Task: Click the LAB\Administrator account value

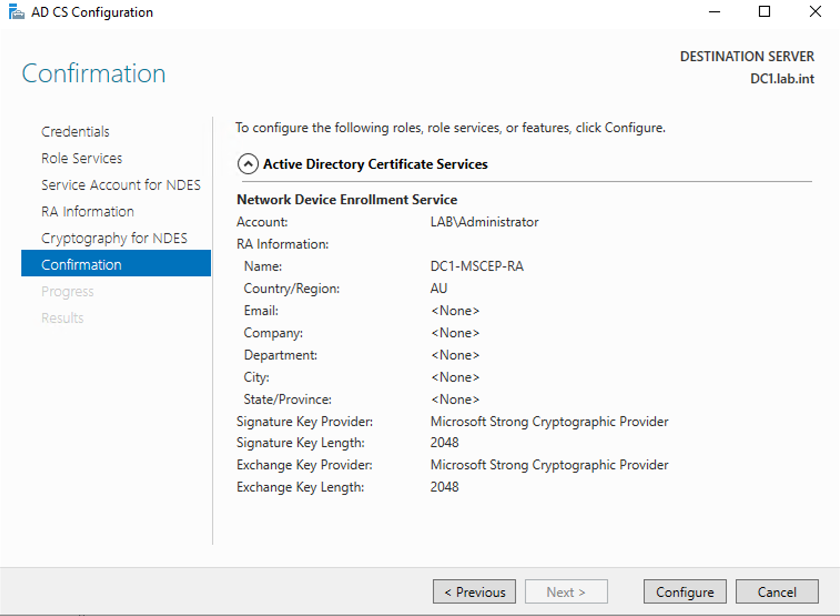Action: pyautogui.click(x=484, y=222)
